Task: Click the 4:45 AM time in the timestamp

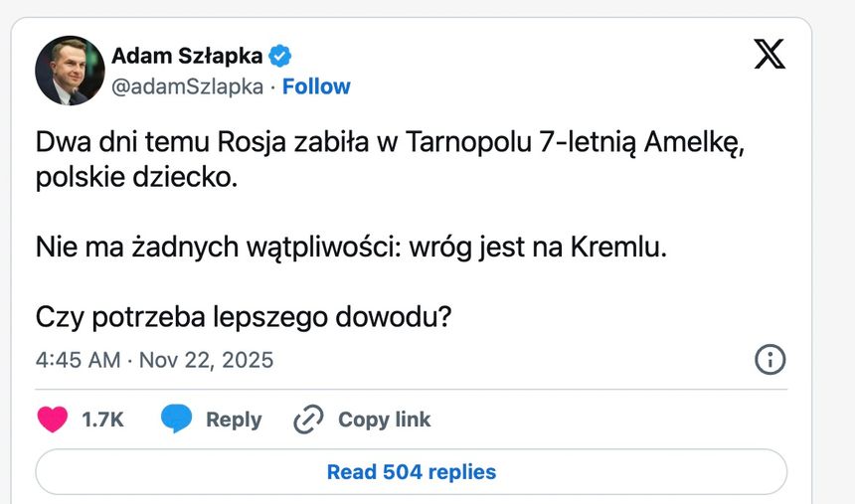Action: point(78,360)
